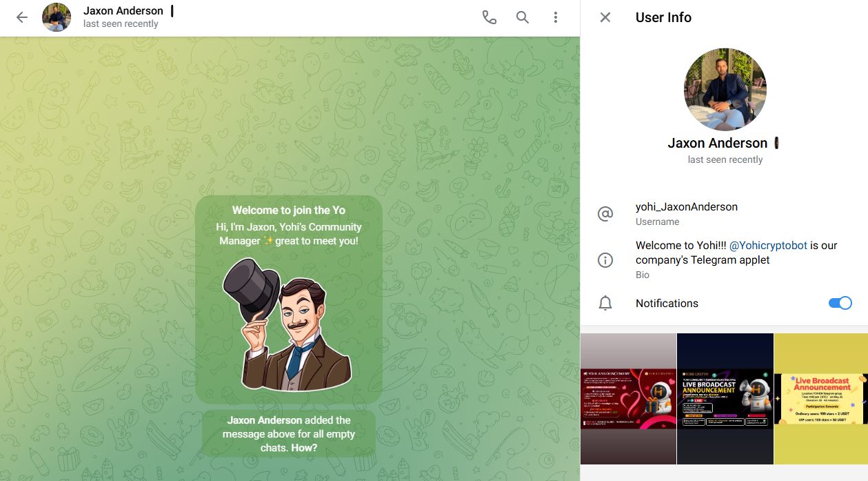Close the User Info panel
The height and width of the screenshot is (481, 868).
tap(605, 18)
